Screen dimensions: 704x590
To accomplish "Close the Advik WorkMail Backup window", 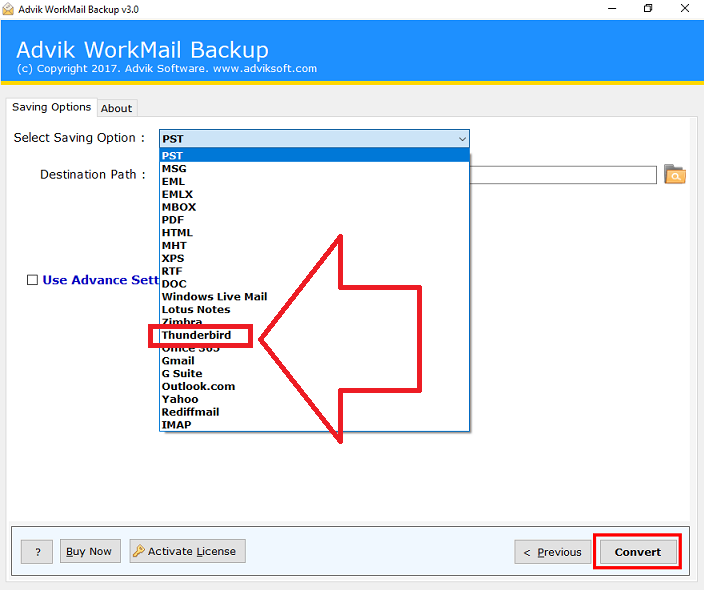I will click(x=685, y=9).
